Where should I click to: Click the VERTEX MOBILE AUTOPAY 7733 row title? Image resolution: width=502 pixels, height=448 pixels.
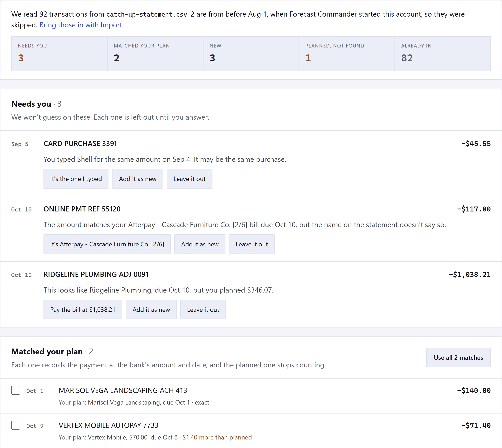109,425
